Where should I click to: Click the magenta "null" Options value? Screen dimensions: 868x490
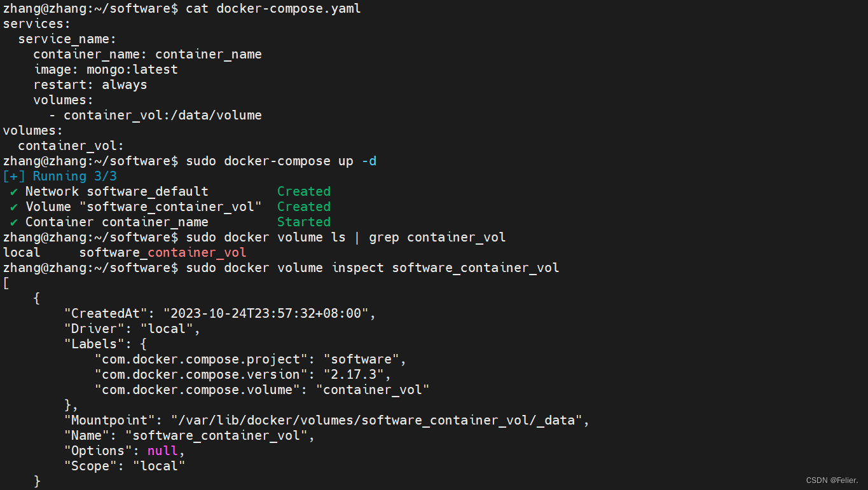tap(162, 451)
